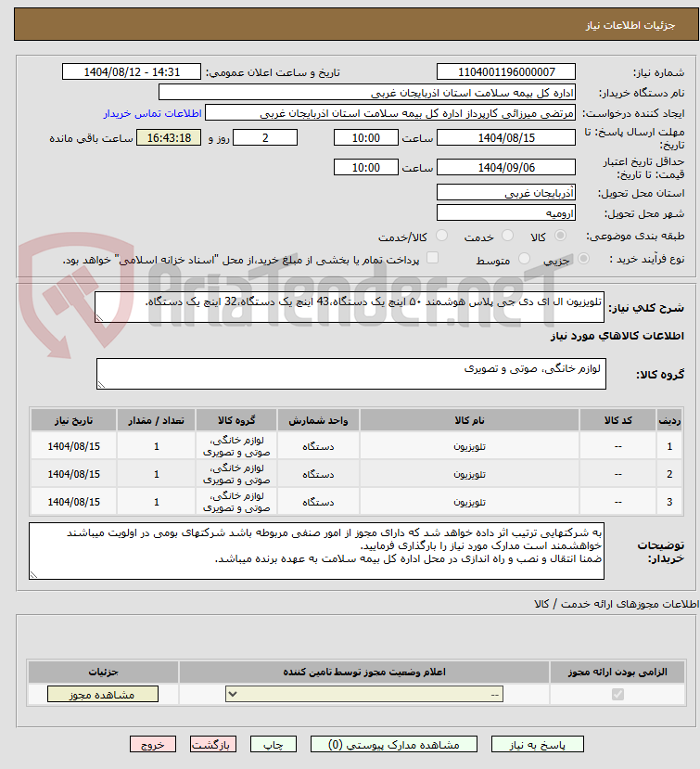Click the resize grip of توضیحات خریدار box

33,575
